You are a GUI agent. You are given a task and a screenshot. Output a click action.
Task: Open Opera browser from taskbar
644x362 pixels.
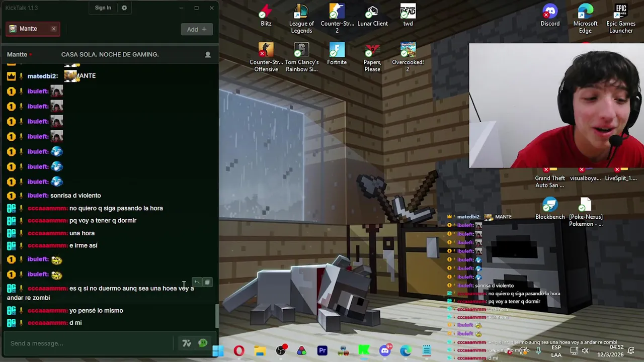239,351
